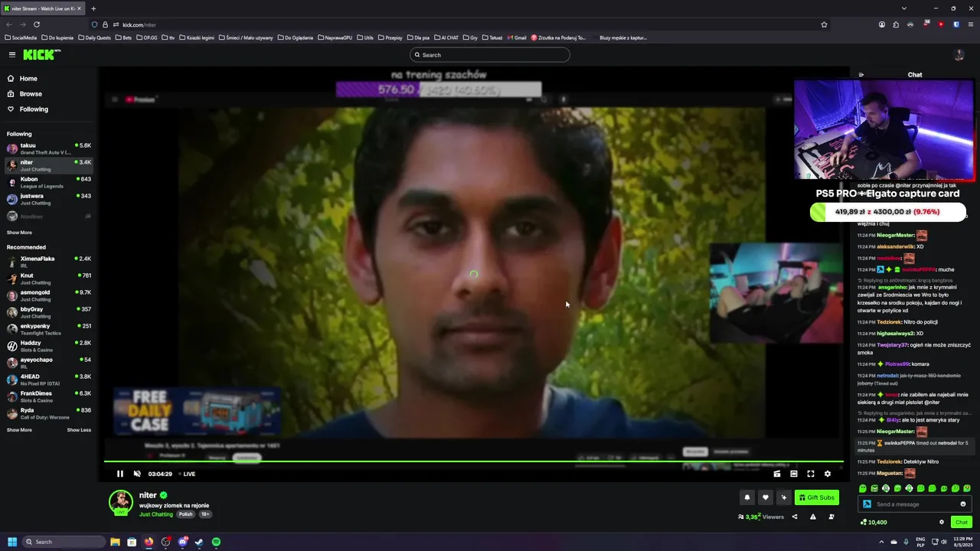Show hidden system tray icons
The width and height of the screenshot is (980, 551).
coord(881,542)
